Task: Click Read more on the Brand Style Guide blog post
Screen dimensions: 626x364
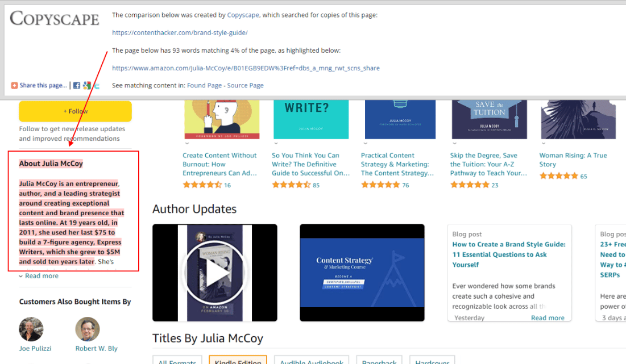Action: pyautogui.click(x=548, y=318)
